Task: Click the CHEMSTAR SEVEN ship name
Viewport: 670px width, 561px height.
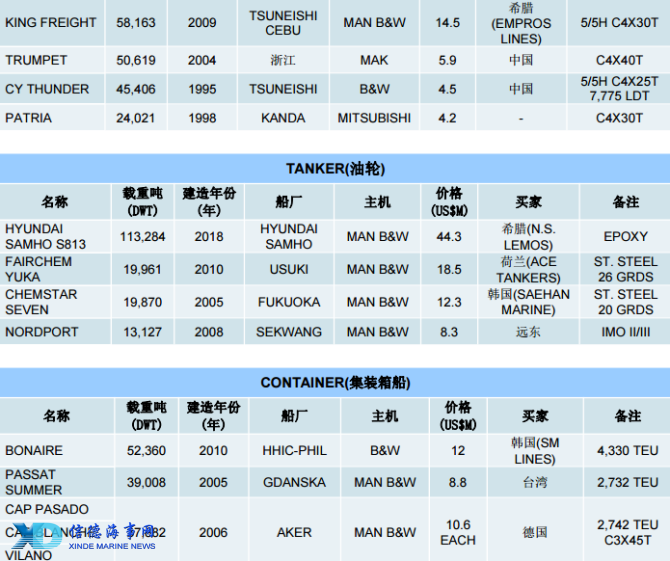Action: (41, 302)
